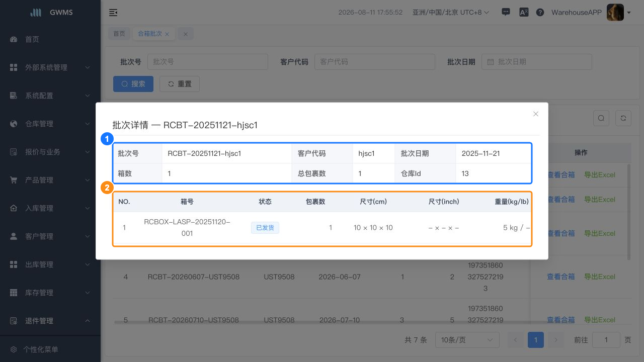Image resolution: width=644 pixels, height=362 pixels.
Task: Click the 搜索 search button
Action: point(133,84)
